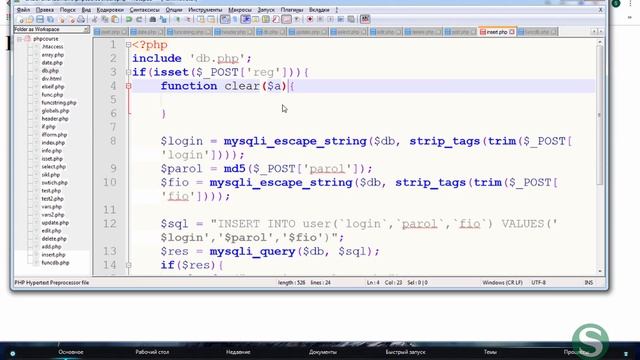Viewport: 640px width, 360px height.
Task: Collapse the fold marker at line 3
Action: [128, 72]
